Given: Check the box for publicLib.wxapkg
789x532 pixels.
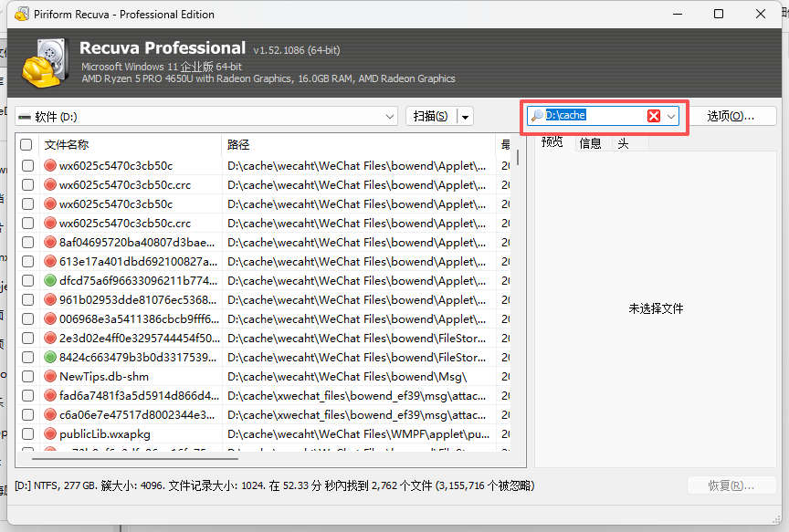Looking at the screenshot, I should (27, 434).
